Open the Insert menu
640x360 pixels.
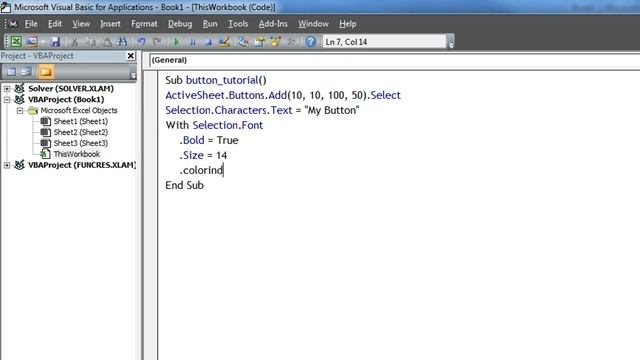coord(110,24)
